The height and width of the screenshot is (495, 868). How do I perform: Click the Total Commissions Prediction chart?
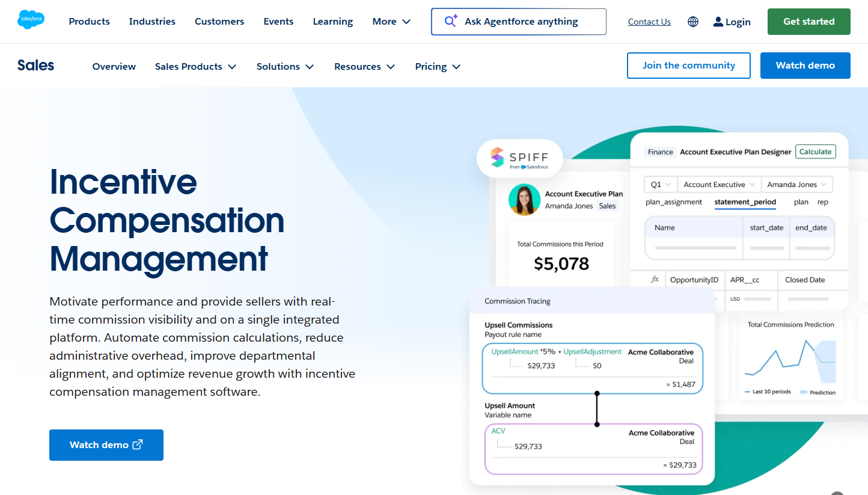pos(790,361)
